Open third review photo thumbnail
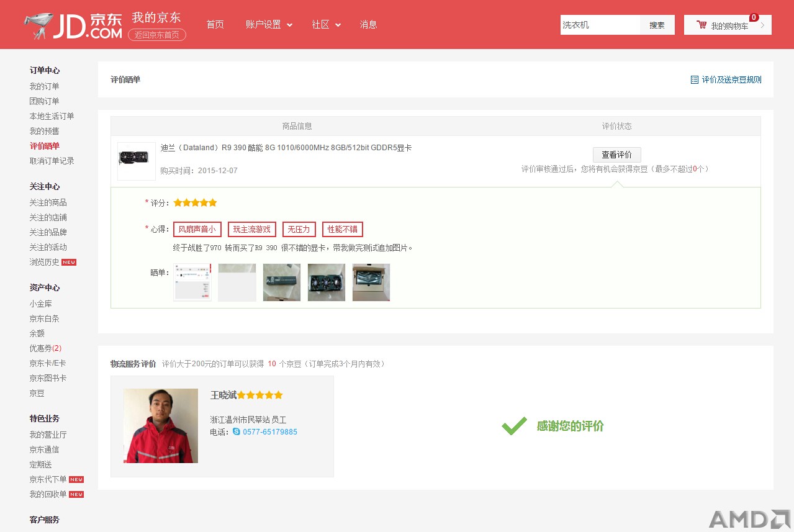Screen dimensions: 794x532 click(x=282, y=282)
